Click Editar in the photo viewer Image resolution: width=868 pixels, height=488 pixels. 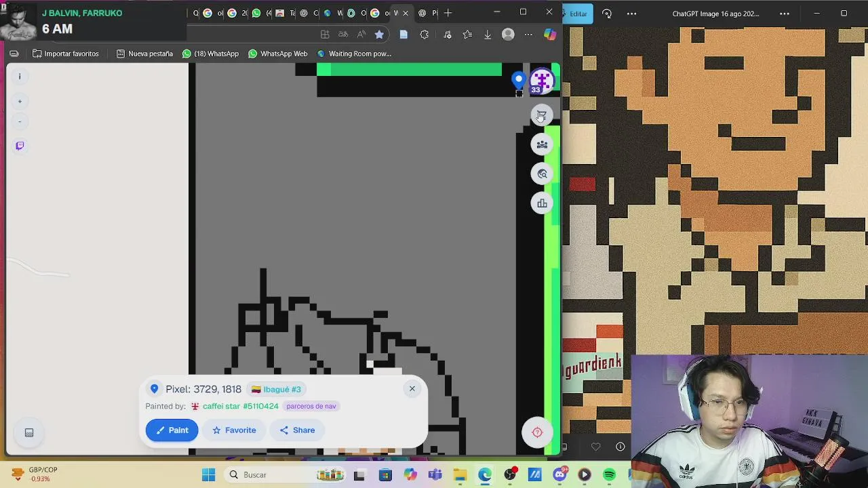(578, 14)
